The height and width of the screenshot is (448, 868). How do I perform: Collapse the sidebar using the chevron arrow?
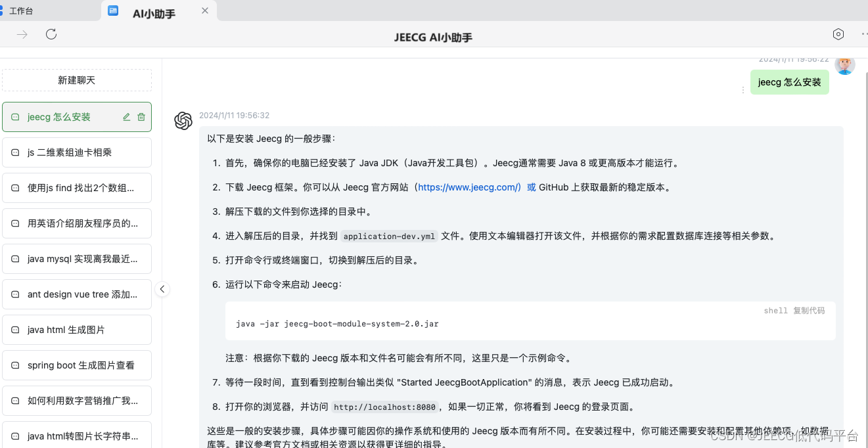[x=162, y=289]
